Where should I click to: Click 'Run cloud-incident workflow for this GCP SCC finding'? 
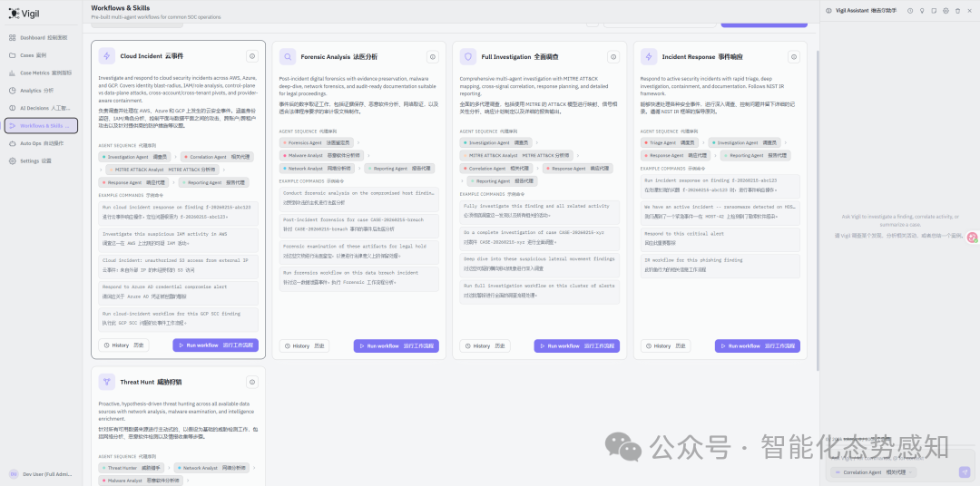pos(178,320)
